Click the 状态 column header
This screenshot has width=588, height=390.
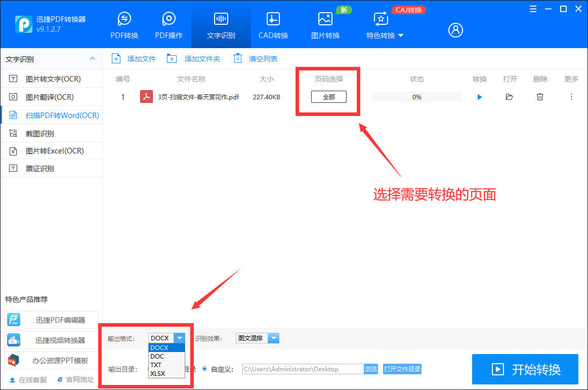[x=417, y=79]
